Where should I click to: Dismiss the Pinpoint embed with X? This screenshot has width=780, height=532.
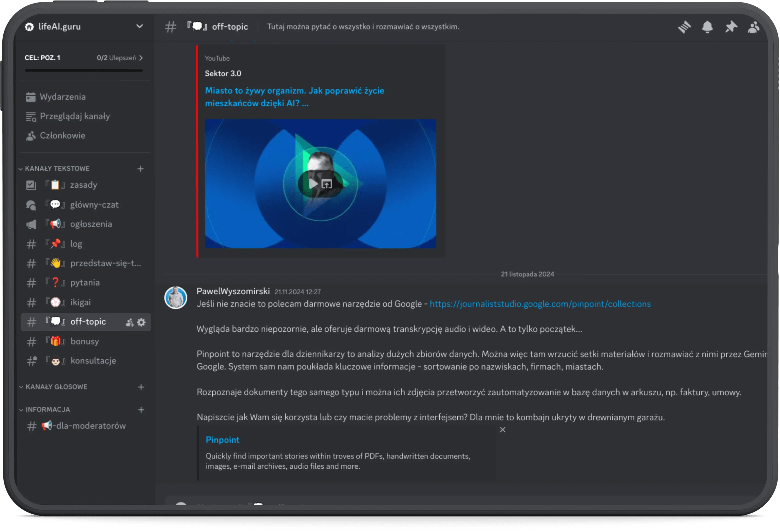click(x=502, y=430)
